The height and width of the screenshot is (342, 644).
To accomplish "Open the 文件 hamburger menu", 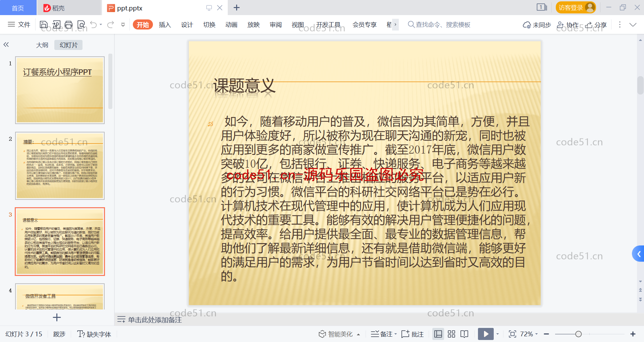I will coord(19,24).
